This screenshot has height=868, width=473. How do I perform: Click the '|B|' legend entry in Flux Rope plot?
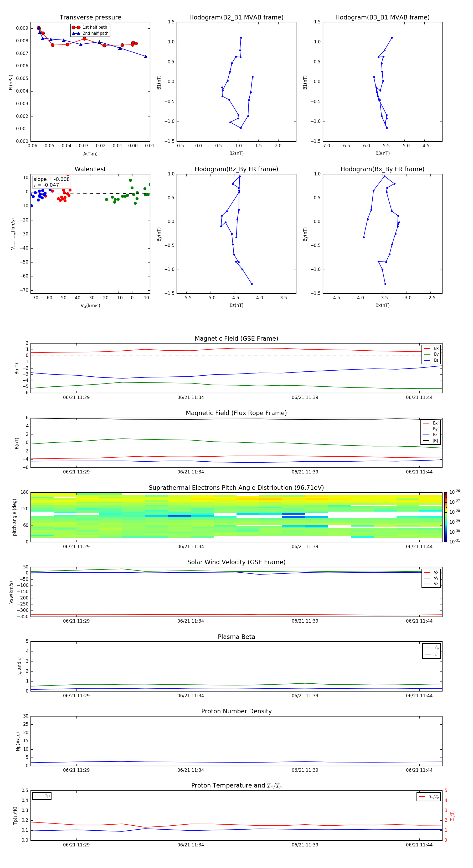click(431, 441)
